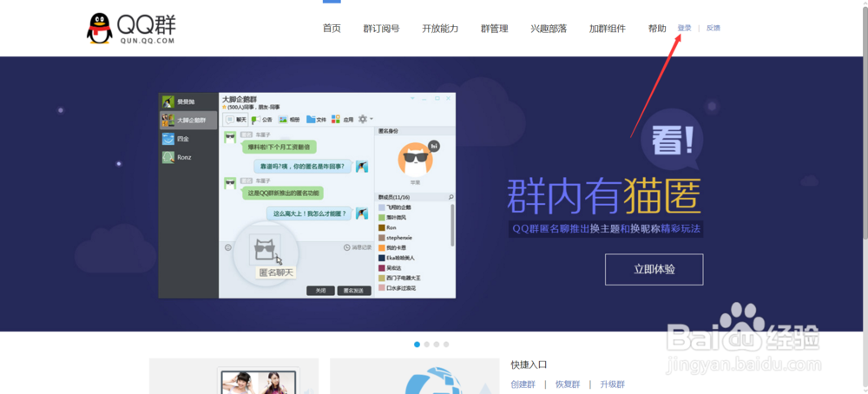Open the 恢复群 quick link

(568, 384)
